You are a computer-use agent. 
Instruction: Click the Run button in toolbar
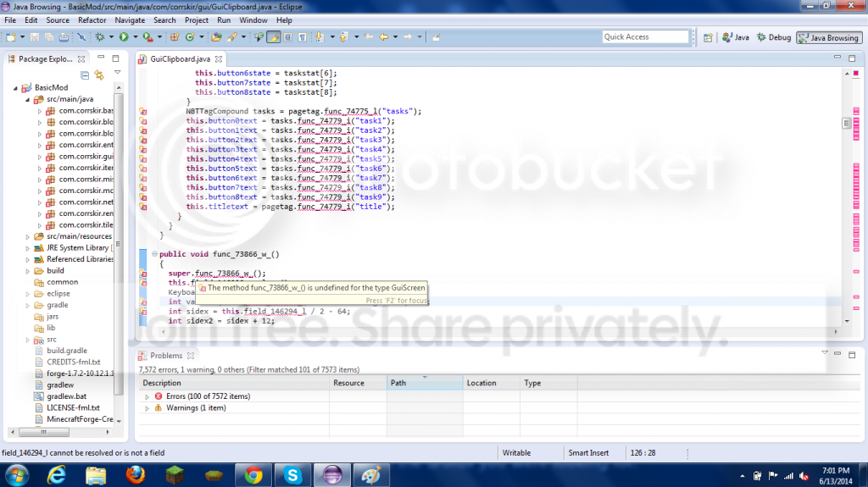(x=123, y=37)
